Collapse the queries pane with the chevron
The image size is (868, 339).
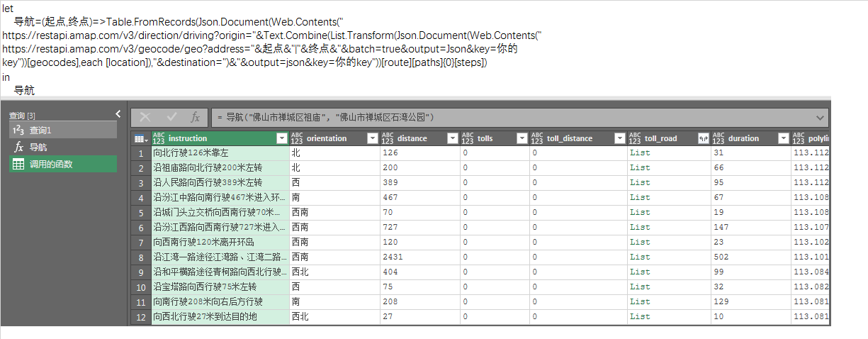pyautogui.click(x=118, y=114)
